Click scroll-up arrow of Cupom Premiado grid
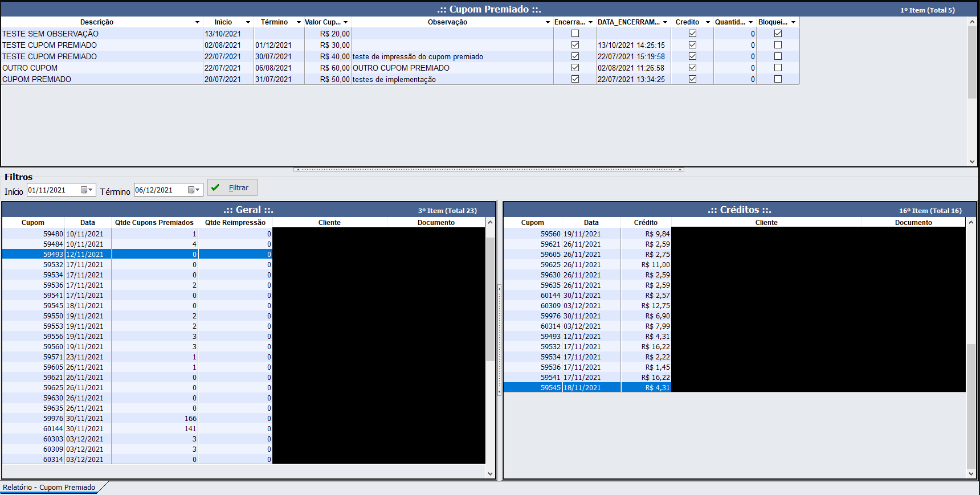The height and width of the screenshot is (495, 980). (x=973, y=22)
